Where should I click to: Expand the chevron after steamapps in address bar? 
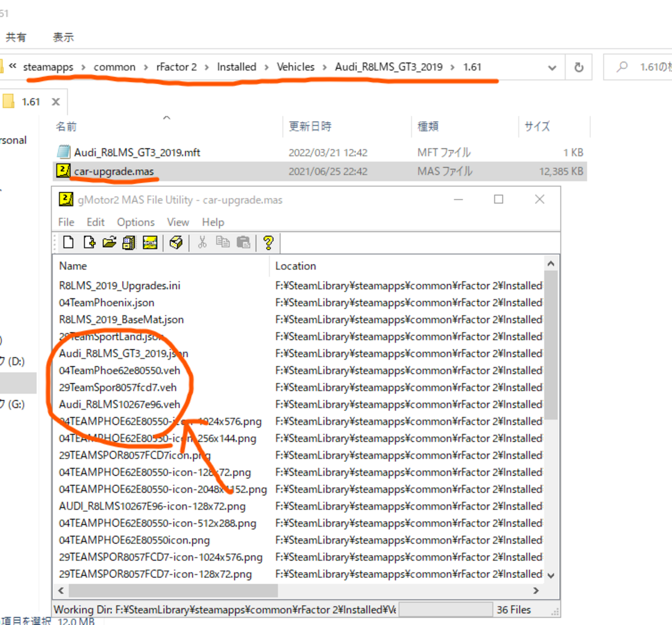[x=83, y=67]
